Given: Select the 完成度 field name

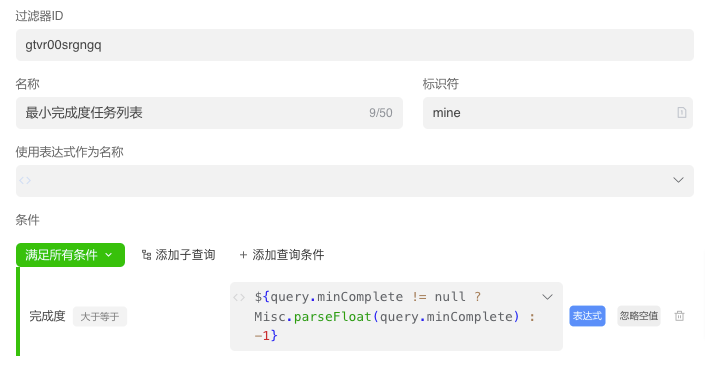Looking at the screenshot, I should [47, 316].
